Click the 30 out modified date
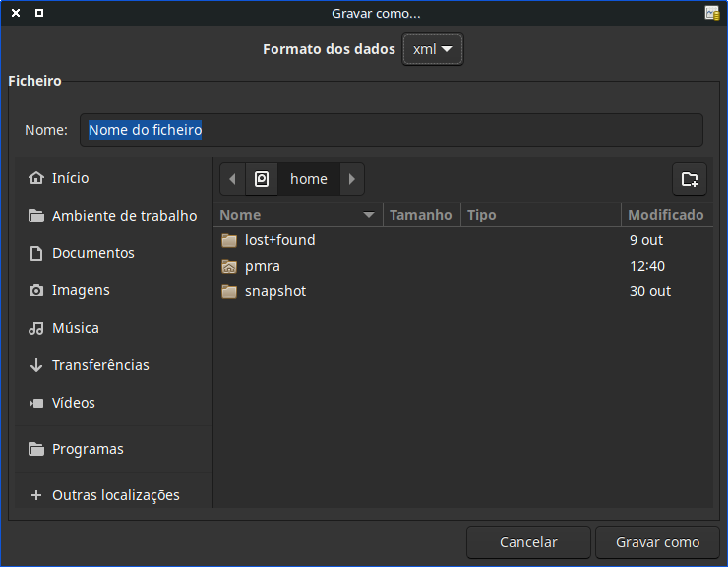728x567 pixels. click(x=650, y=291)
